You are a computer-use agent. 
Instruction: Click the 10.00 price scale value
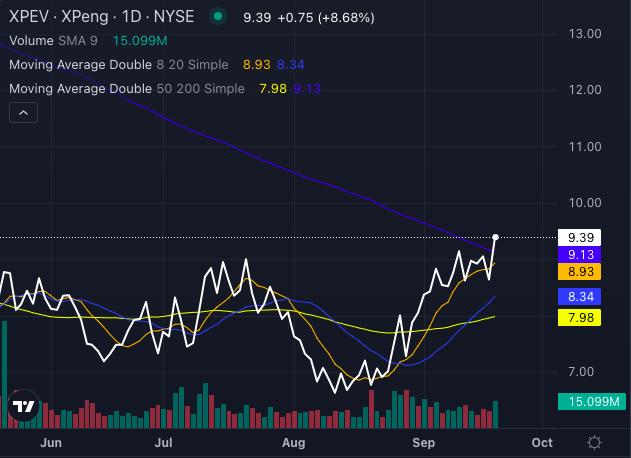(x=585, y=202)
